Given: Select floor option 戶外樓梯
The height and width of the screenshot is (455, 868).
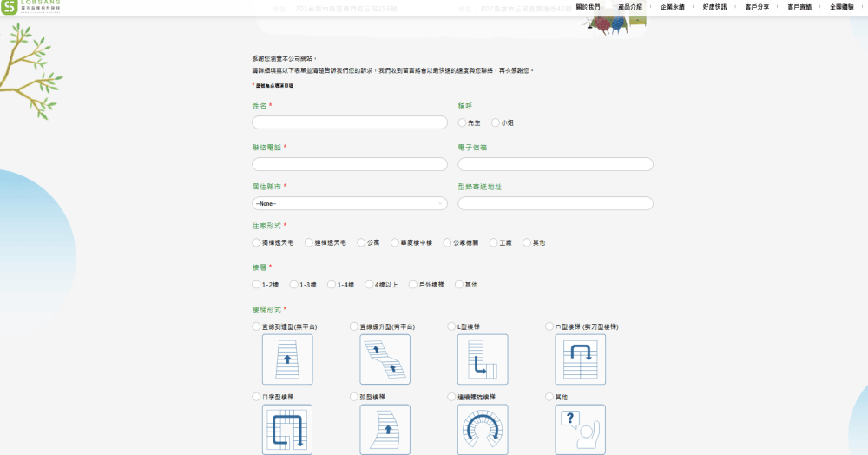Looking at the screenshot, I should [413, 285].
